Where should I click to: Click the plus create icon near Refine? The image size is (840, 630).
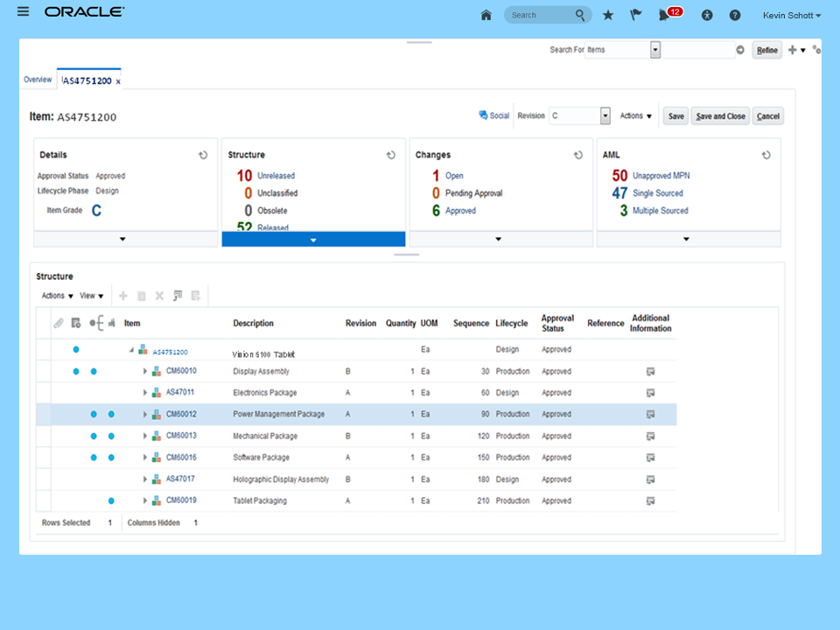[x=793, y=50]
